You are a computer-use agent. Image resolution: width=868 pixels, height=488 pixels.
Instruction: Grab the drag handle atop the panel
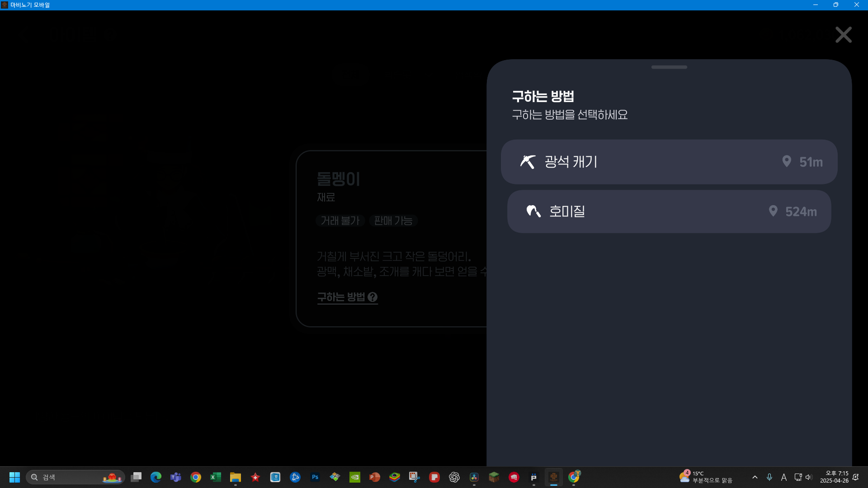coord(669,67)
